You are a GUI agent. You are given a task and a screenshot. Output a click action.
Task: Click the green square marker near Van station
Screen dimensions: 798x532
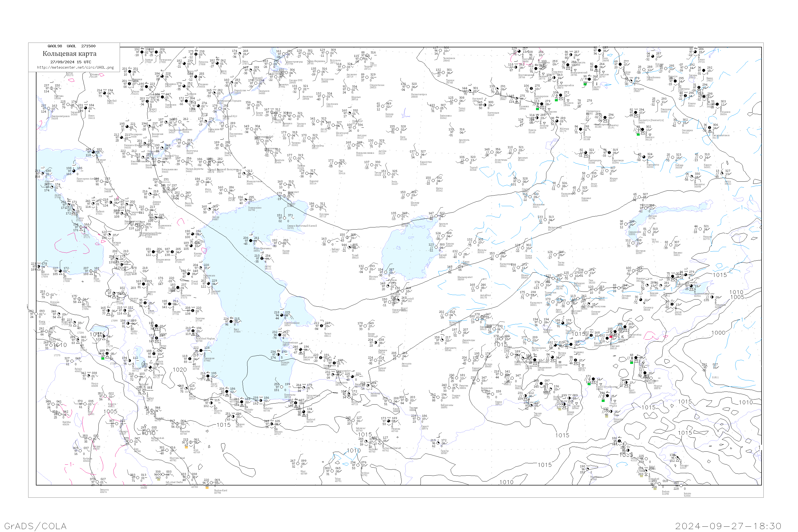click(103, 358)
